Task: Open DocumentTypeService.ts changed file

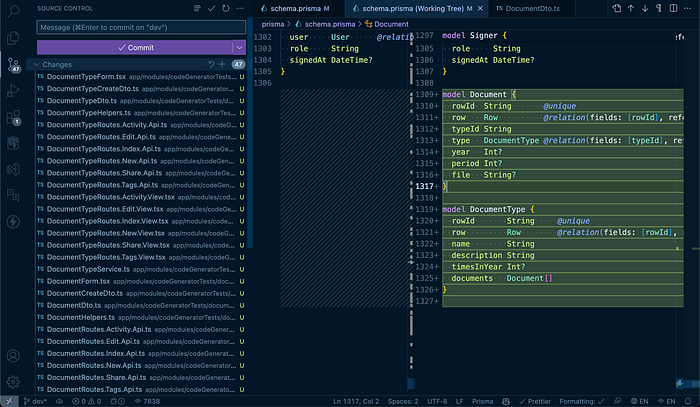Action: (x=141, y=270)
